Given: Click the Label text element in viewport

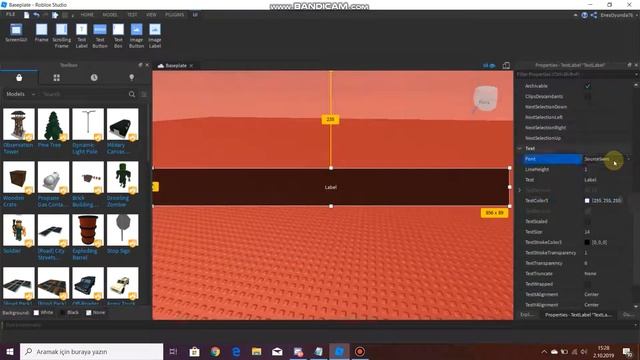Looking at the screenshot, I should [x=331, y=187].
